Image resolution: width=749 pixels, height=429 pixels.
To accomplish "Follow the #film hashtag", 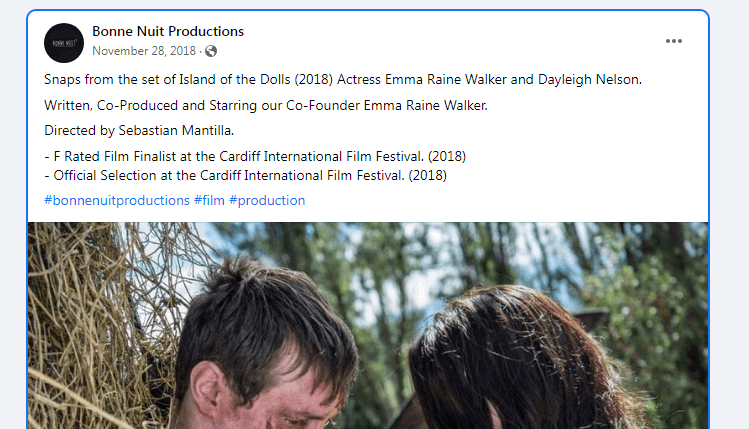I will click(209, 201).
